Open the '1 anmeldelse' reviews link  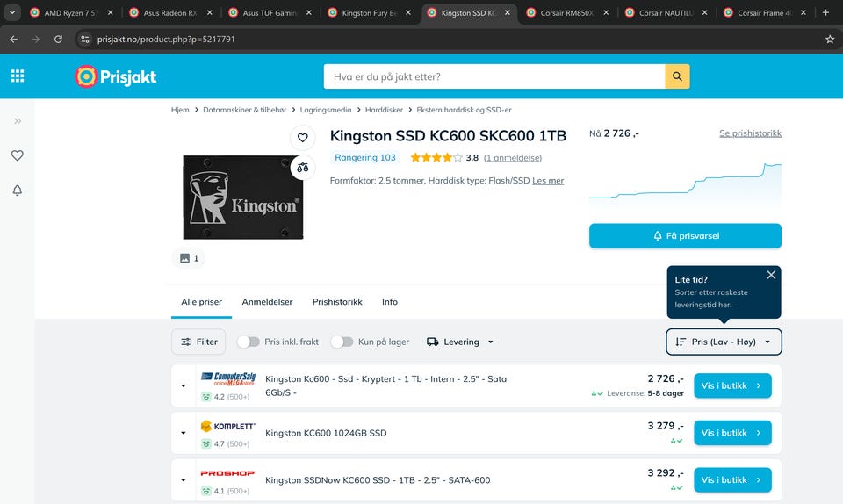512,158
